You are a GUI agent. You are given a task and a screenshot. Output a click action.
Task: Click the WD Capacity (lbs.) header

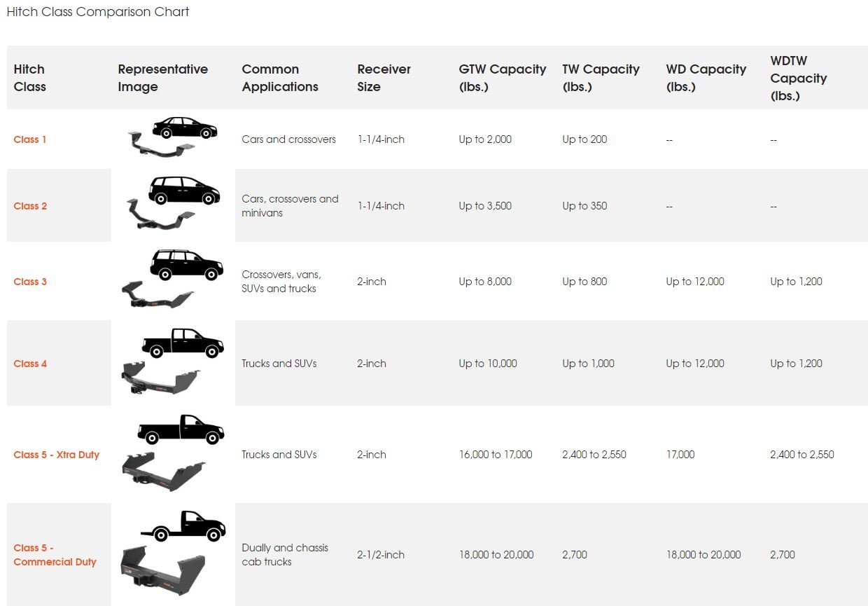coord(706,78)
